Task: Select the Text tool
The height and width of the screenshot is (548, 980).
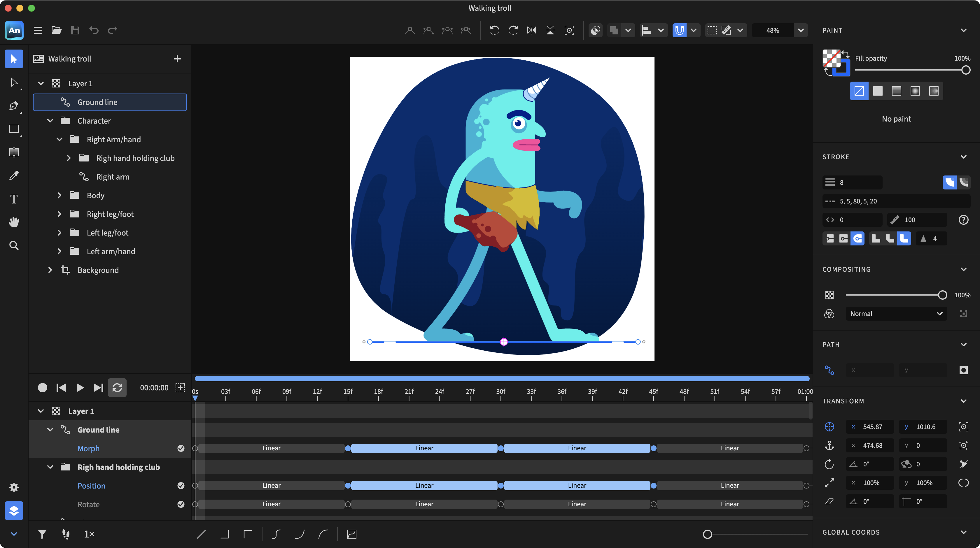Action: point(14,199)
